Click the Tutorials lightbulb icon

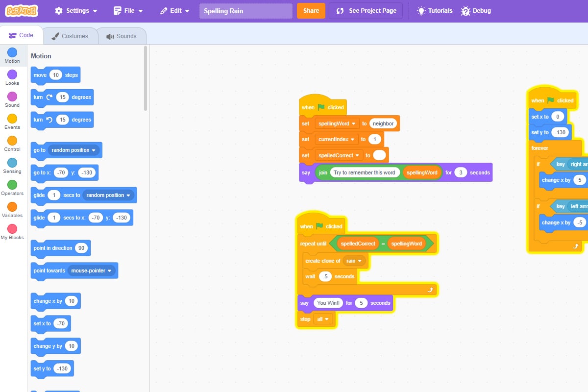[421, 11]
